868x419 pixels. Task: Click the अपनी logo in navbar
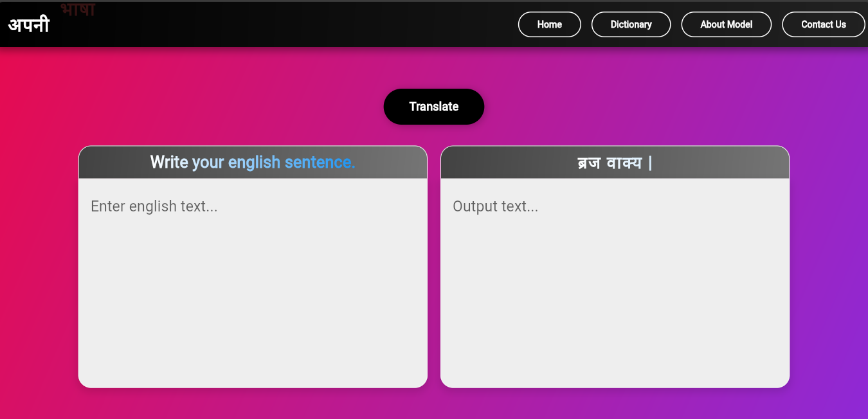point(29,24)
